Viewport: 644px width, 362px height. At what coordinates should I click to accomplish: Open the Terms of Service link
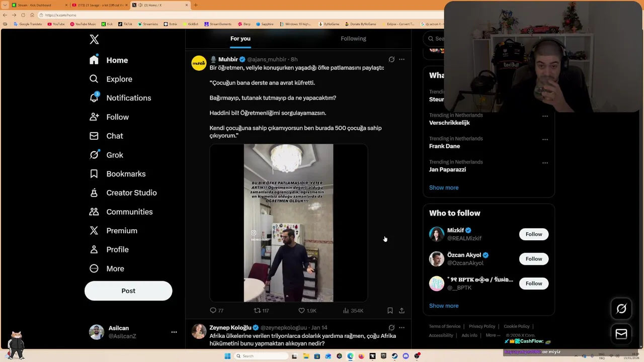(445, 326)
